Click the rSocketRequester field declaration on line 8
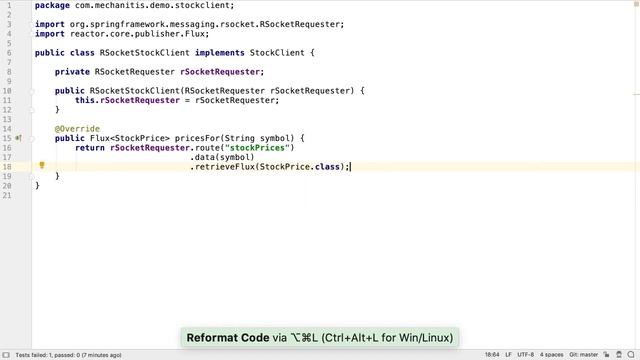The width and height of the screenshot is (640, 360). point(220,72)
